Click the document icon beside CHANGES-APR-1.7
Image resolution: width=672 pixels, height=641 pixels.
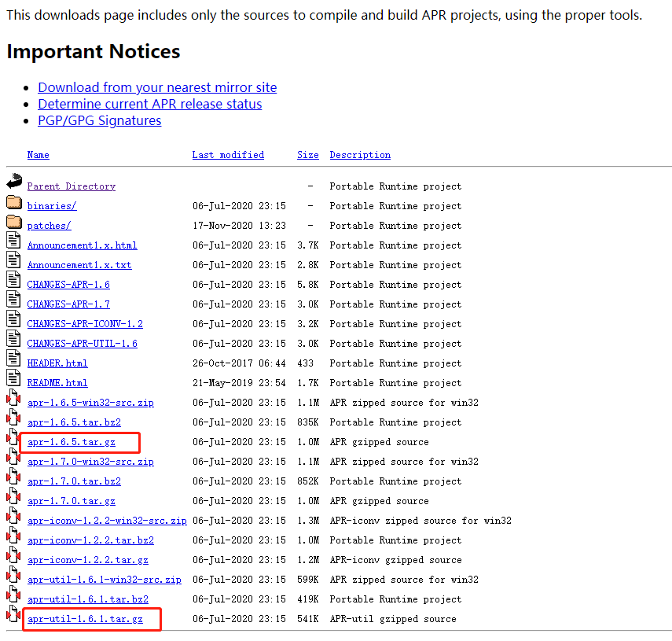13,299
